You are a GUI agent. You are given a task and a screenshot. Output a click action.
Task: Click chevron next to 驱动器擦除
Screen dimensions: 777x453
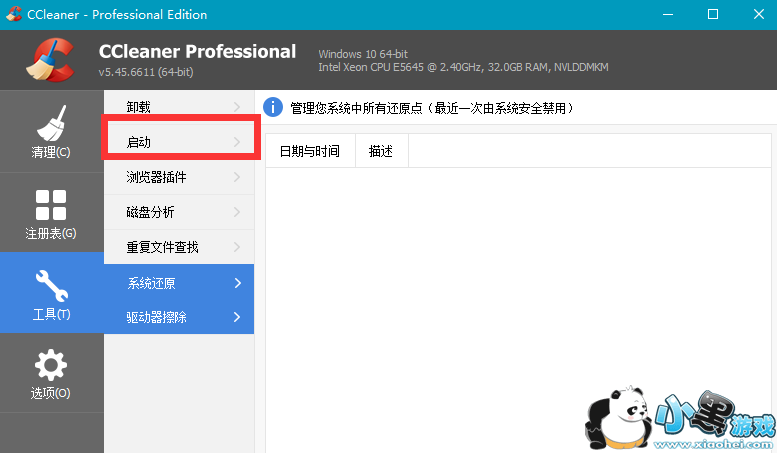(x=237, y=317)
